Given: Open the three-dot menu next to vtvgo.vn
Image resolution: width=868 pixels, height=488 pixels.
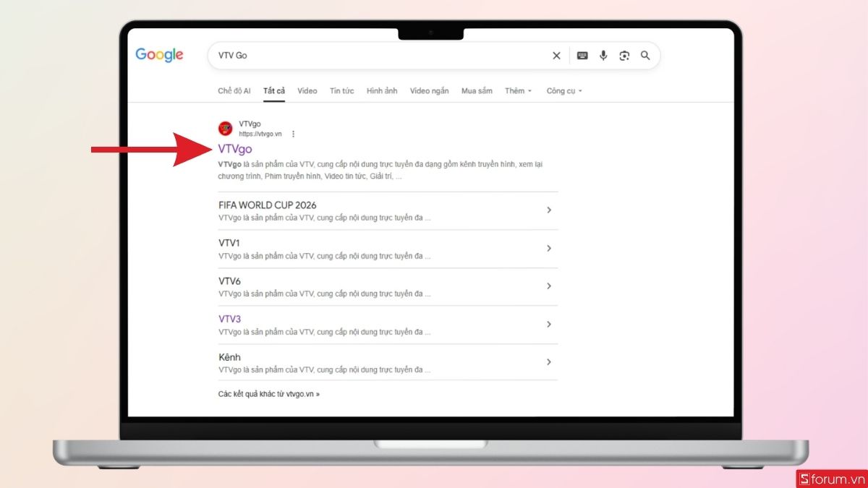Looking at the screenshot, I should pyautogui.click(x=293, y=134).
